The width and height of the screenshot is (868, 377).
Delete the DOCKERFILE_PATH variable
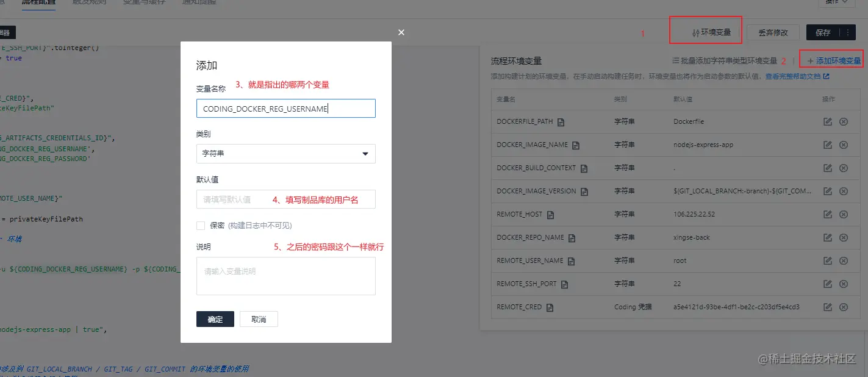coord(844,122)
